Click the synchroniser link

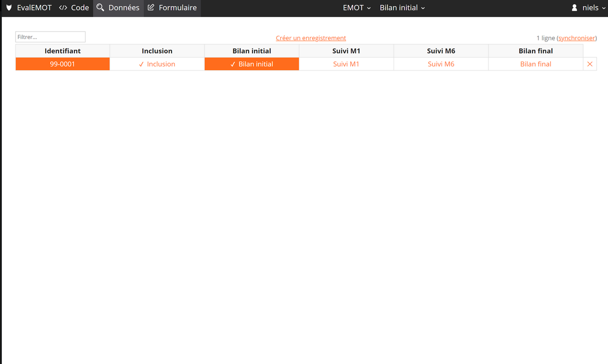point(576,38)
